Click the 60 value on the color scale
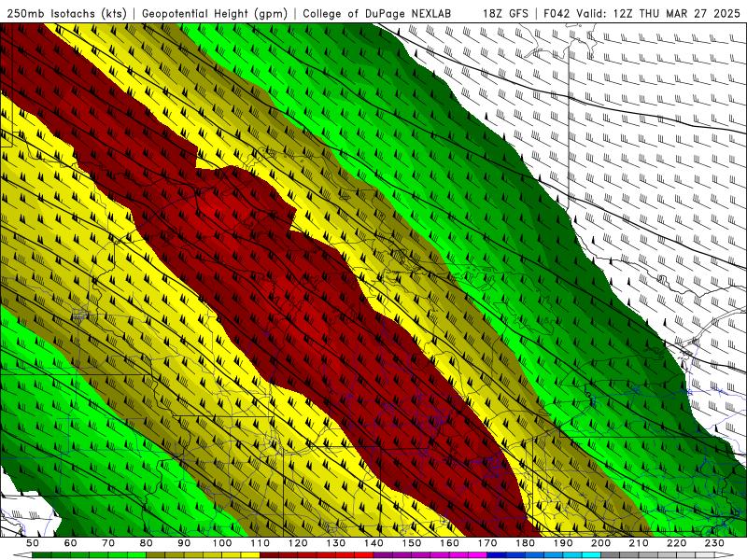The height and width of the screenshot is (560, 747). [70, 543]
